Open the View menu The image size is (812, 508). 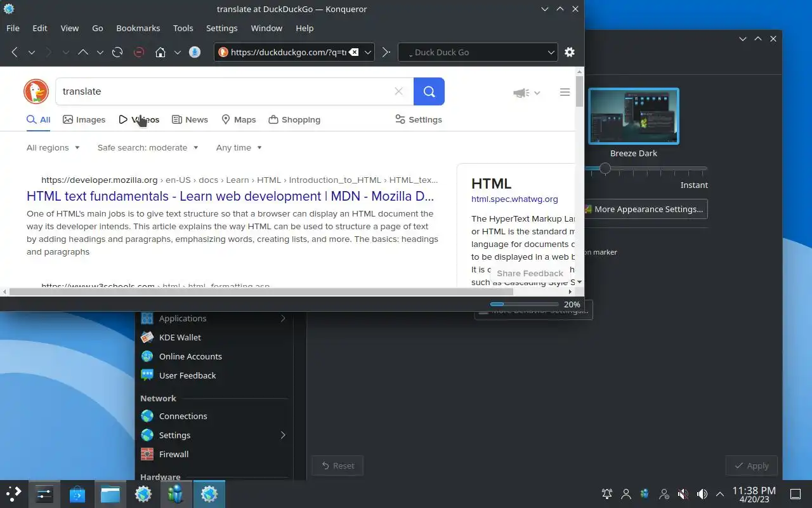pos(70,28)
